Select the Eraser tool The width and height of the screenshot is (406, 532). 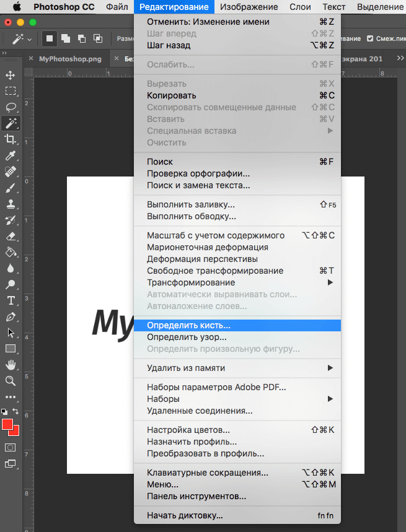point(10,236)
